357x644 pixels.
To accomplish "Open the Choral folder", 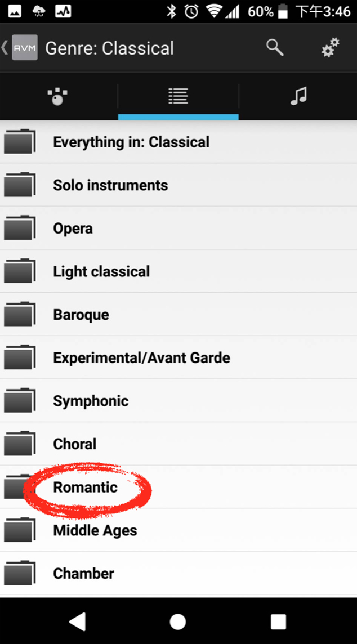I will (179, 444).
